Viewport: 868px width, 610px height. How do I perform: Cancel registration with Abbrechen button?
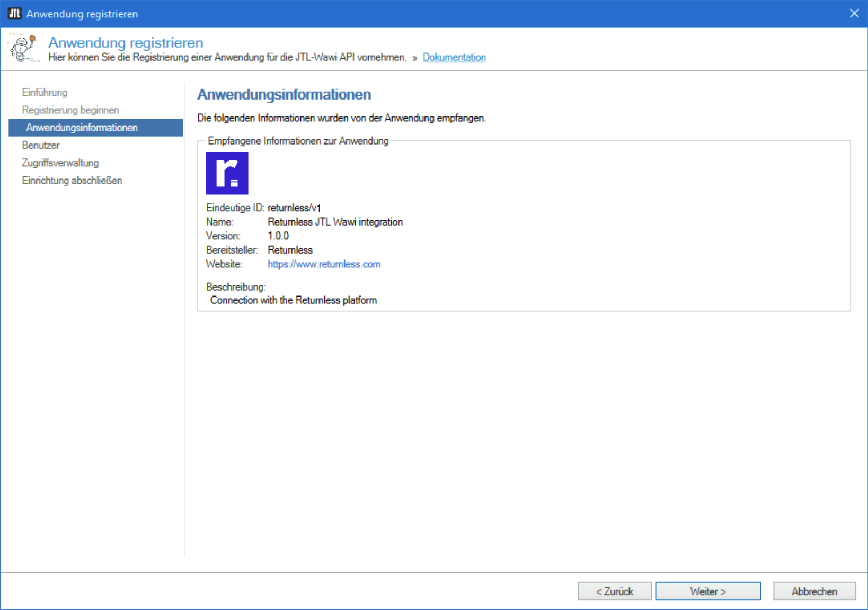click(814, 591)
